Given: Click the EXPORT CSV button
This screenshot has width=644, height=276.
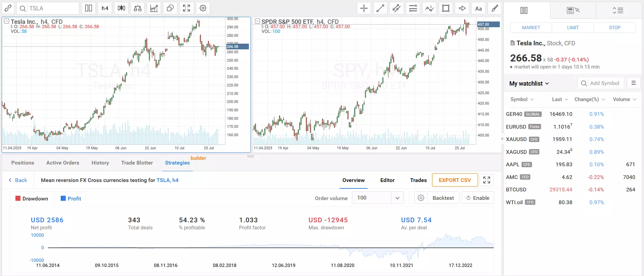Looking at the screenshot, I should coord(455,180).
